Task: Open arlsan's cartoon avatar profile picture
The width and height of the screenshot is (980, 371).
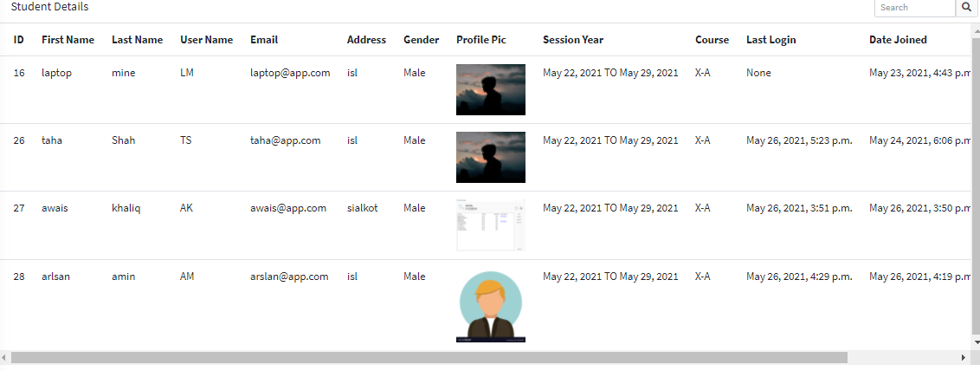Action: 490,306
